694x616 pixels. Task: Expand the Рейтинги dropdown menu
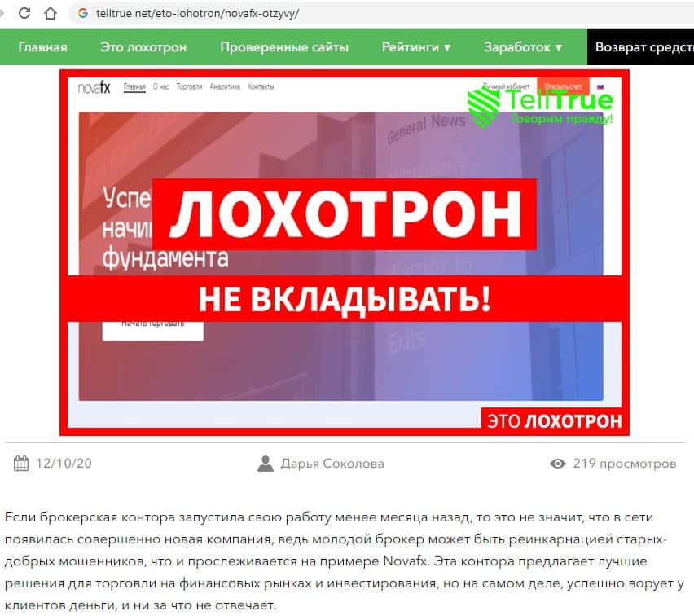416,47
